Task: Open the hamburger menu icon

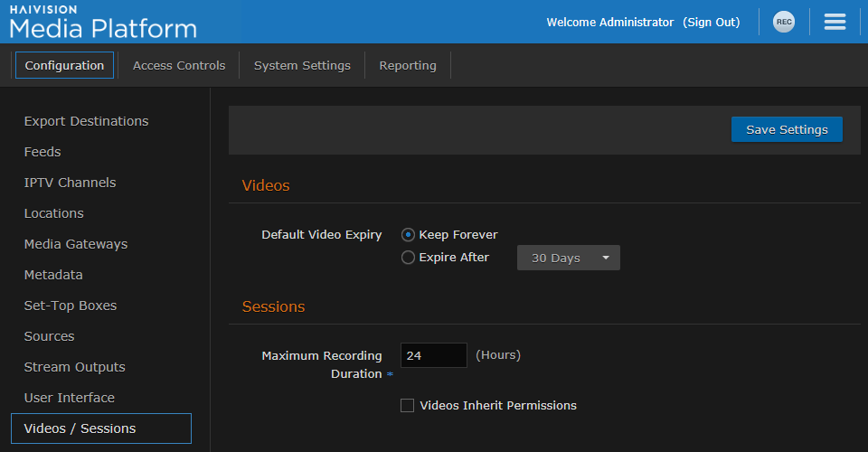Action: 835,22
